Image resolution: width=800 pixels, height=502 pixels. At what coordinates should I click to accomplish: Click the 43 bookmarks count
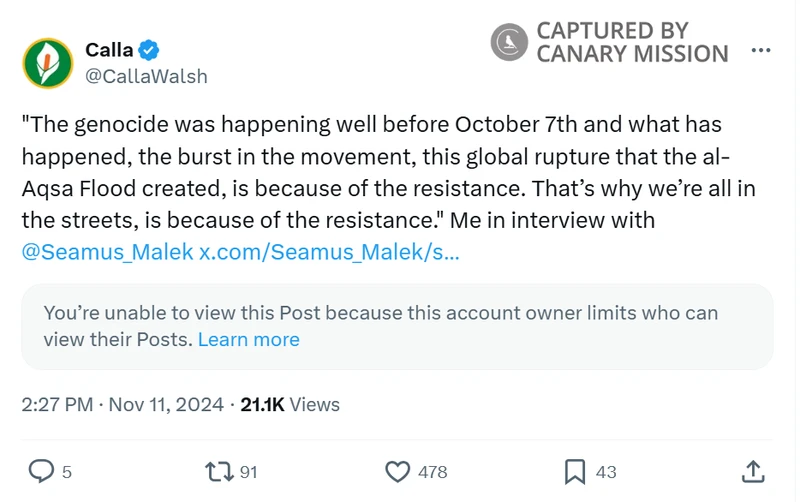click(606, 472)
